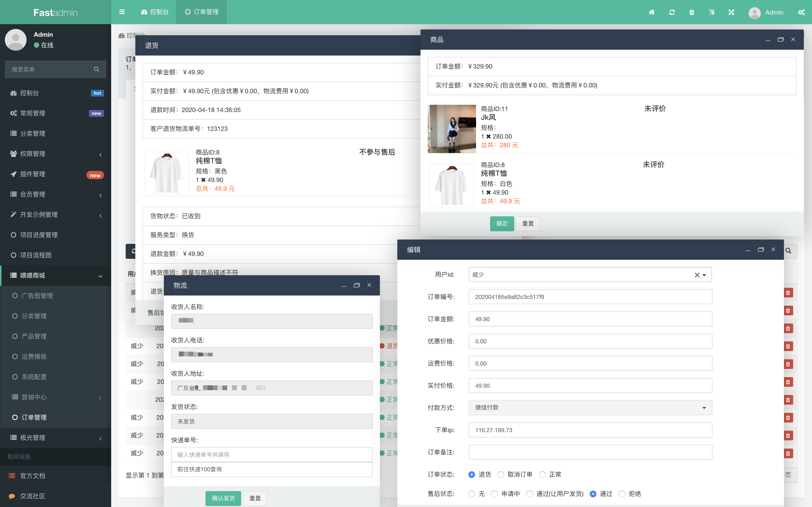
Task: Click the search magnifier in sidebar menu search
Action: (96, 70)
